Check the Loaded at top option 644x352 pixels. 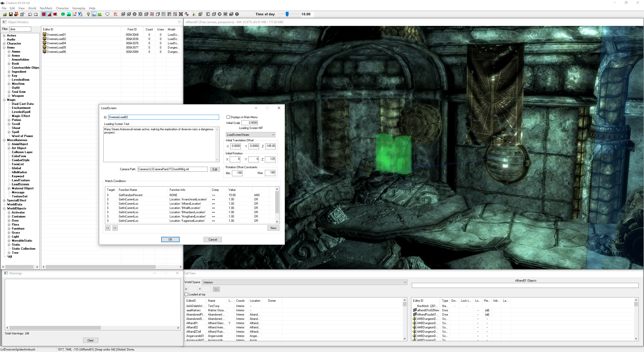tap(186, 294)
